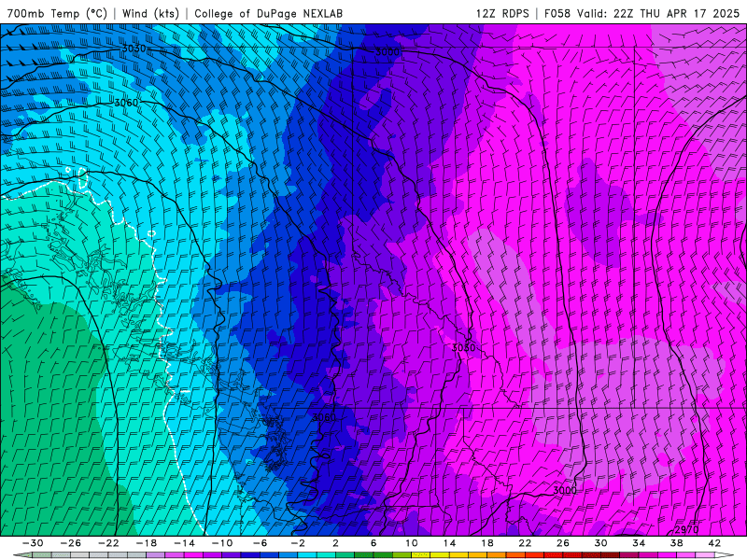Click the -22 colorbar tick label
This screenshot has width=747, height=560.
(108, 543)
